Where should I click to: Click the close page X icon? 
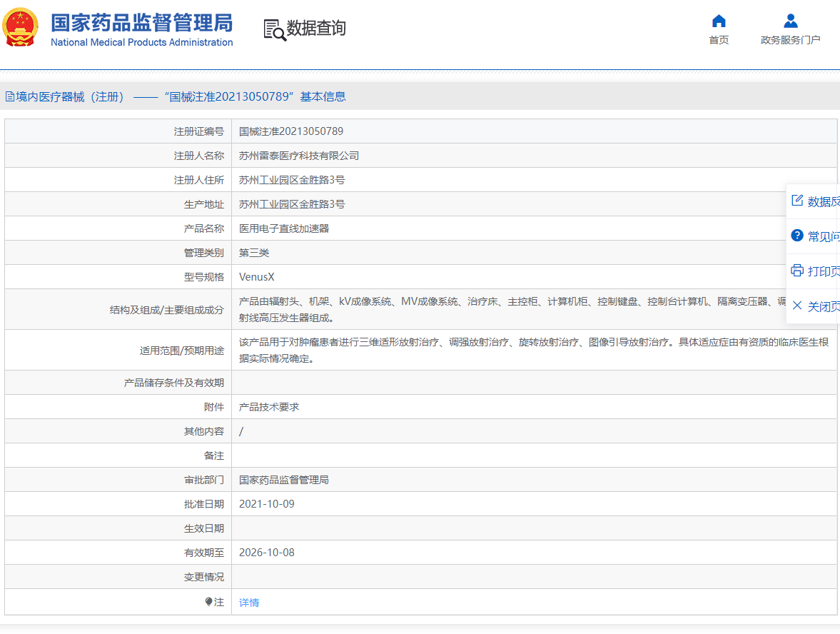(x=797, y=306)
